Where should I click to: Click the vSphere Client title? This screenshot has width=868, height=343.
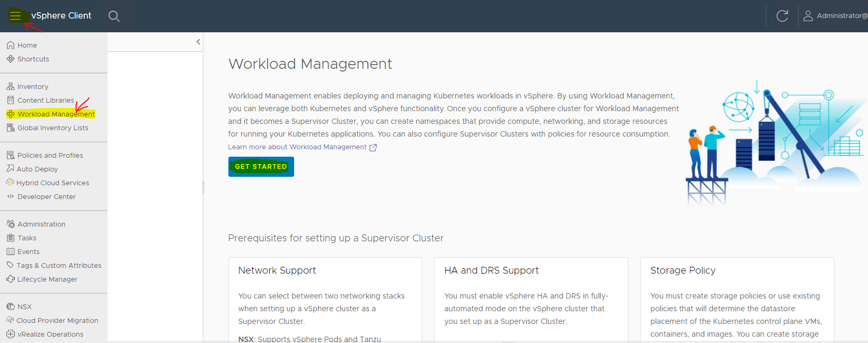click(61, 16)
